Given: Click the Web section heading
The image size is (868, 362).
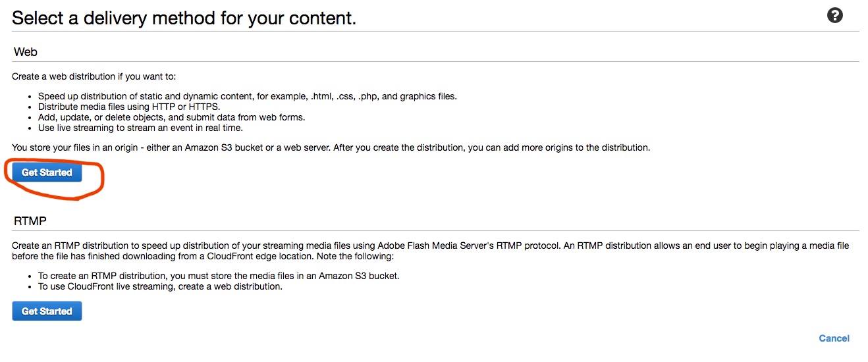Looking at the screenshot, I should (26, 51).
